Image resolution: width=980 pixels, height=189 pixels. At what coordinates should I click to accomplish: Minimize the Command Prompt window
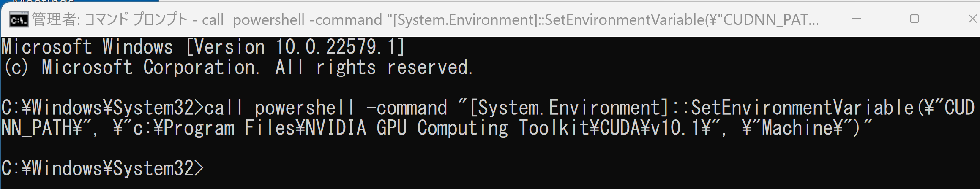tap(857, 19)
